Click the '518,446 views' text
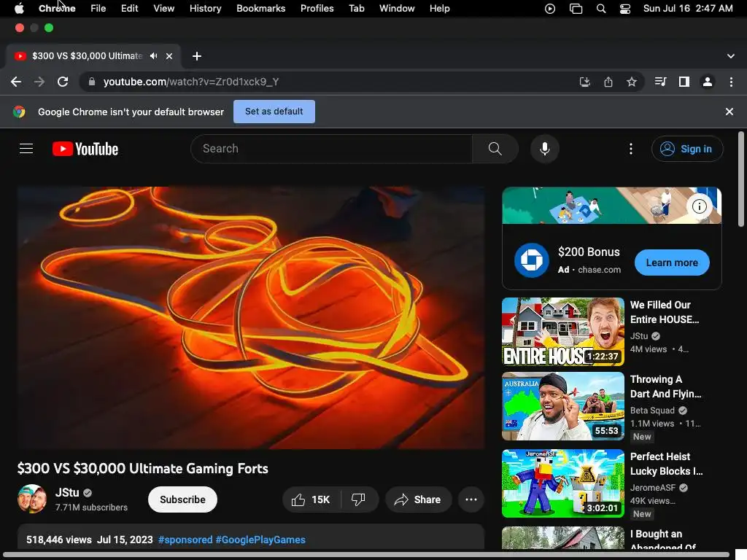The image size is (747, 560). coord(58,540)
